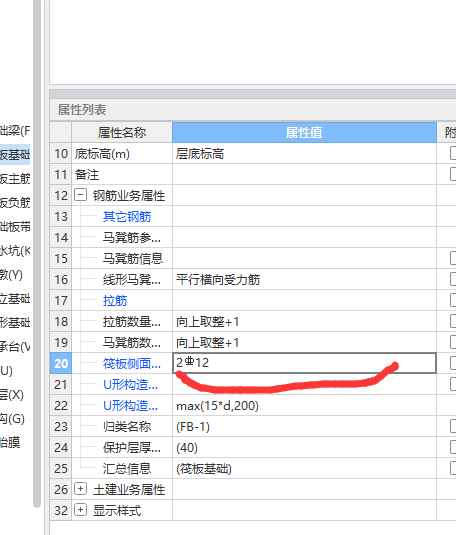The width and height of the screenshot is (456, 535).
Task: Click the U形构造 link in row 22
Action: 130,406
